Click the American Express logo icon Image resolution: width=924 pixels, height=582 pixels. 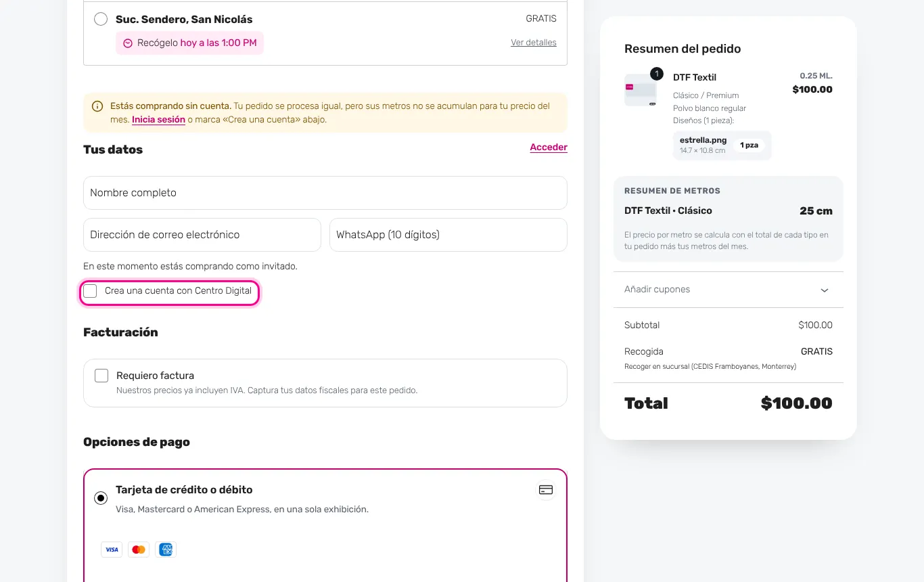[166, 550]
